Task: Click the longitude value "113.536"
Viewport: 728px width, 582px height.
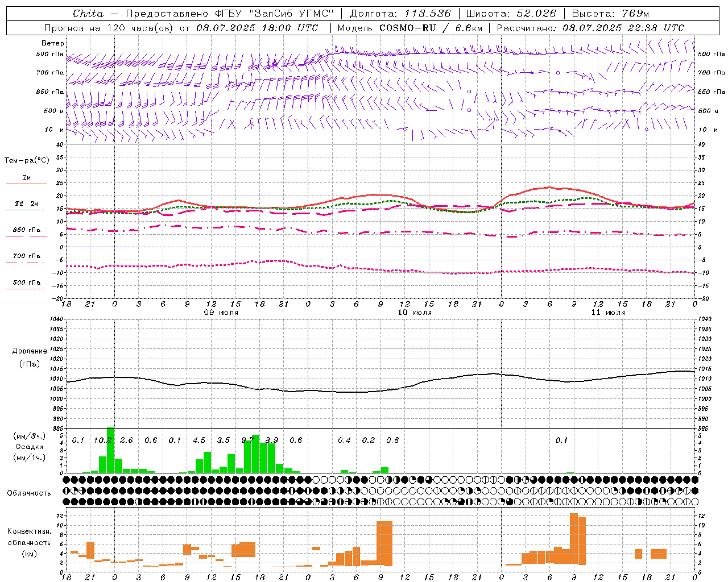Action: pyautogui.click(x=428, y=14)
